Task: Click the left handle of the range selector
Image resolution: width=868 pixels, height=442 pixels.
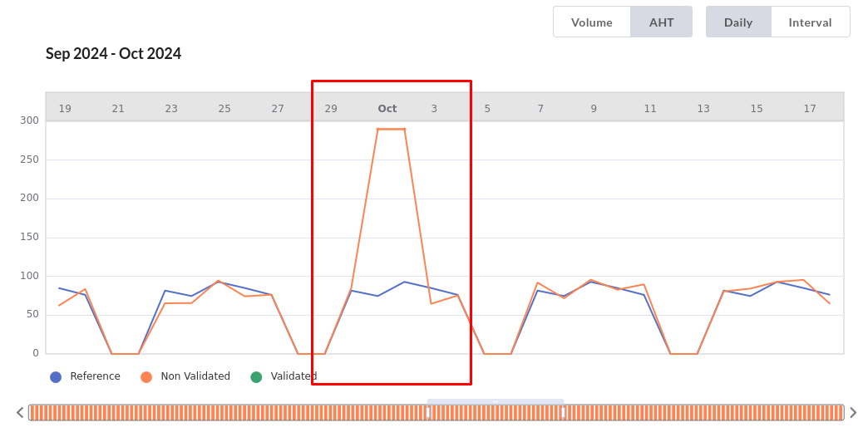Action: [428, 412]
